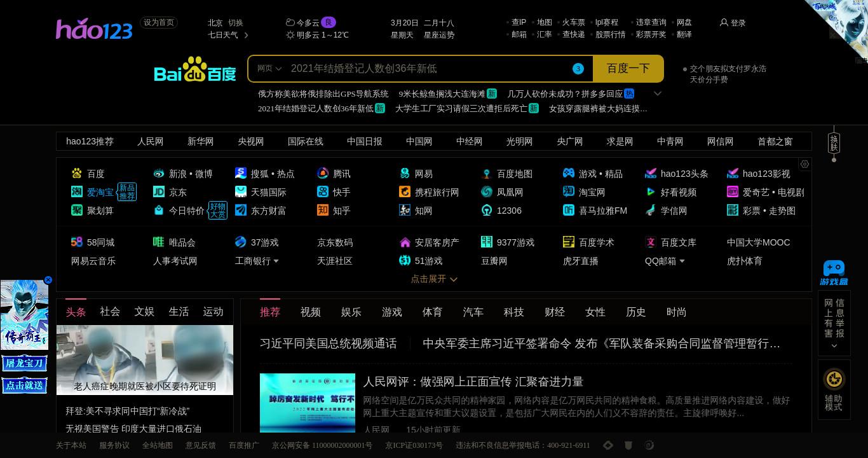Click the blue hot-search count badge in search box
This screenshot has width=868, height=458.
pyautogui.click(x=578, y=69)
